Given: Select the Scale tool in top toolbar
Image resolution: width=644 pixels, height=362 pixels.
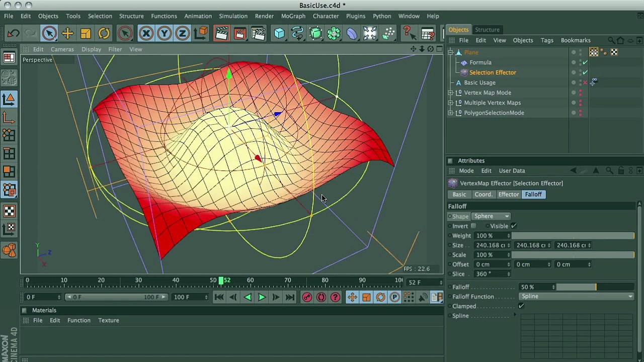Looking at the screenshot, I should coord(86,34).
